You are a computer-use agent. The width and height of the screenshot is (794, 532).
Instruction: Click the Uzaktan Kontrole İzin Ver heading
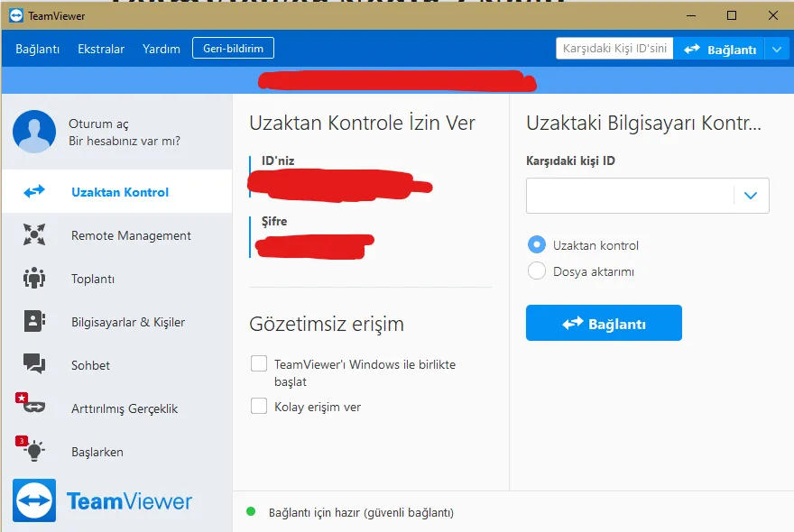(x=362, y=123)
